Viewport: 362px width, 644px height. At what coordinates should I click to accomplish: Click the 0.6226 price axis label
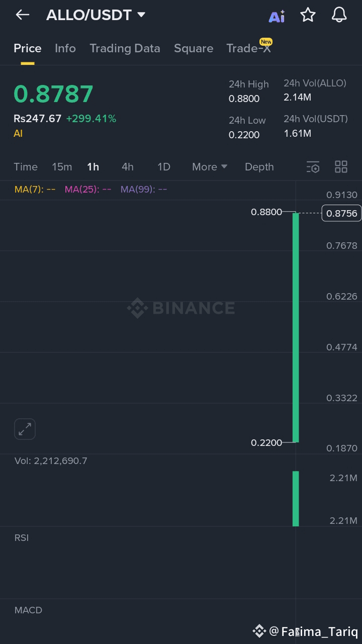click(342, 297)
